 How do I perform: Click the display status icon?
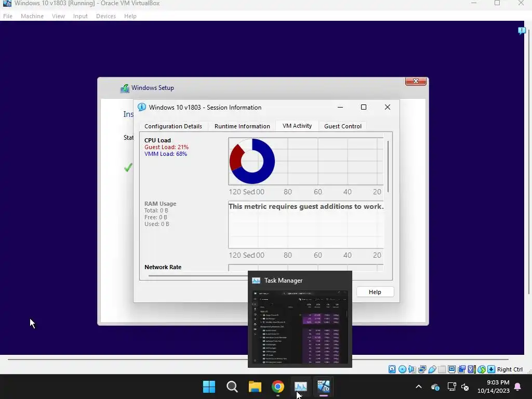(x=451, y=369)
